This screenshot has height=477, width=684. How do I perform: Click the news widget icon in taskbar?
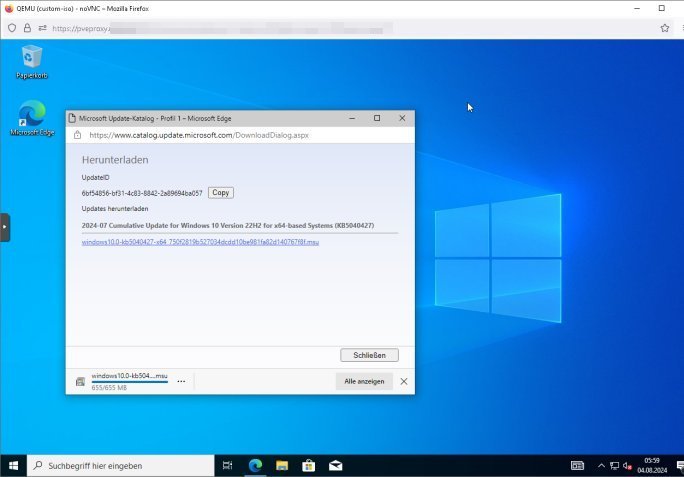click(x=577, y=466)
